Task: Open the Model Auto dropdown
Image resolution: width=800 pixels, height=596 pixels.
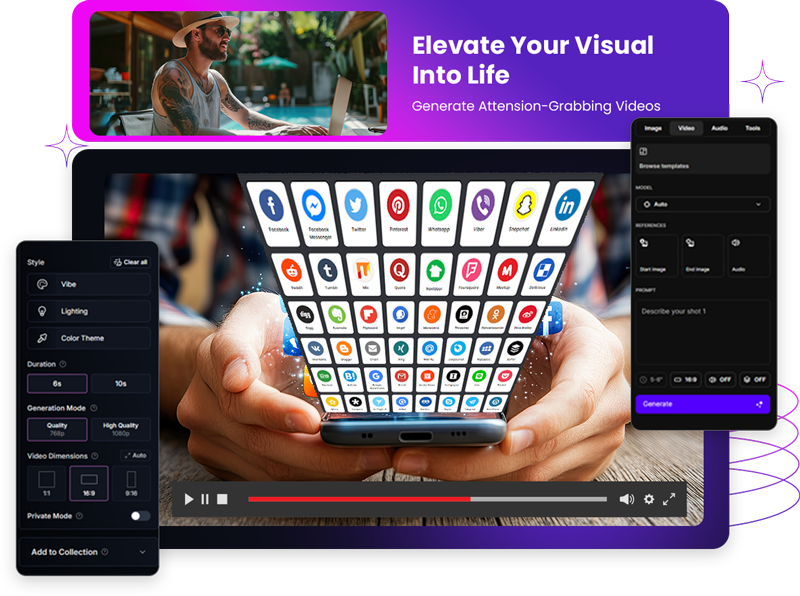Action: 703,204
